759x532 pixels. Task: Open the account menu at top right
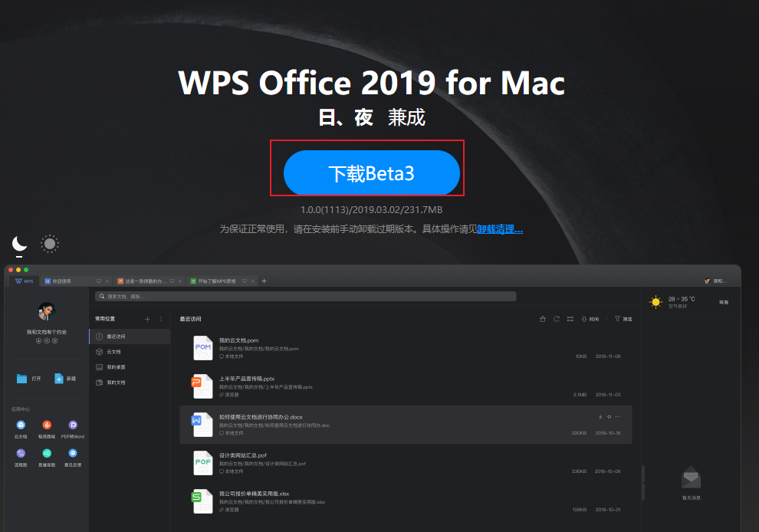(715, 281)
